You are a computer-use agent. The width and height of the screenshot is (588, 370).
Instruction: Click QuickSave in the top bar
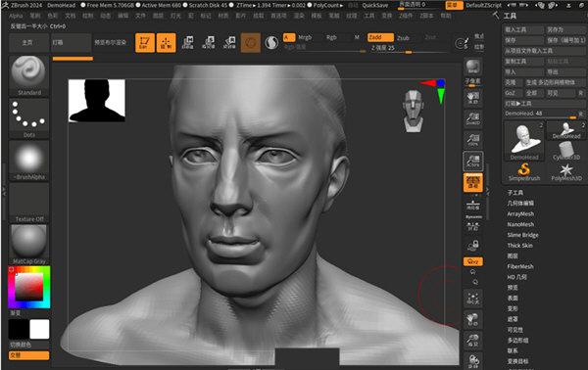[375, 5]
